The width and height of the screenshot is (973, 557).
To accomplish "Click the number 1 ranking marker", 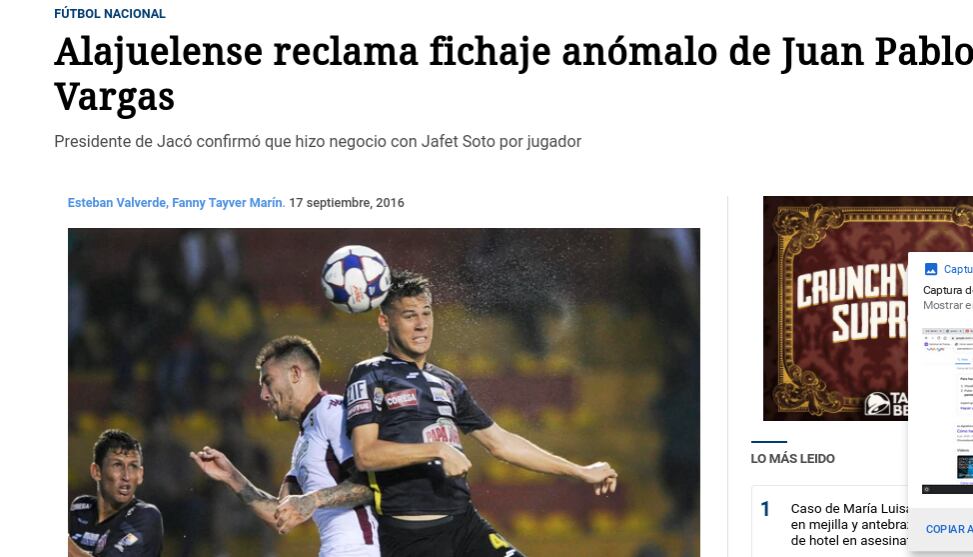I will (x=765, y=509).
